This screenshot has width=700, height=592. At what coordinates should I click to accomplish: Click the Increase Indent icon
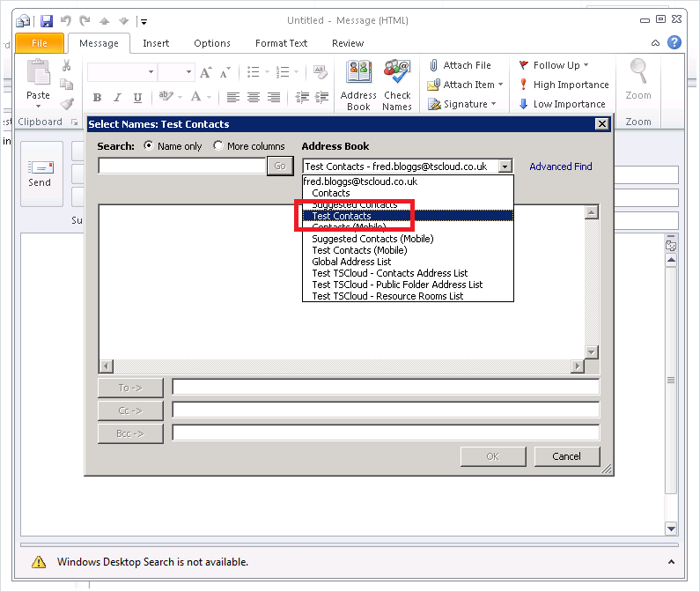(322, 97)
